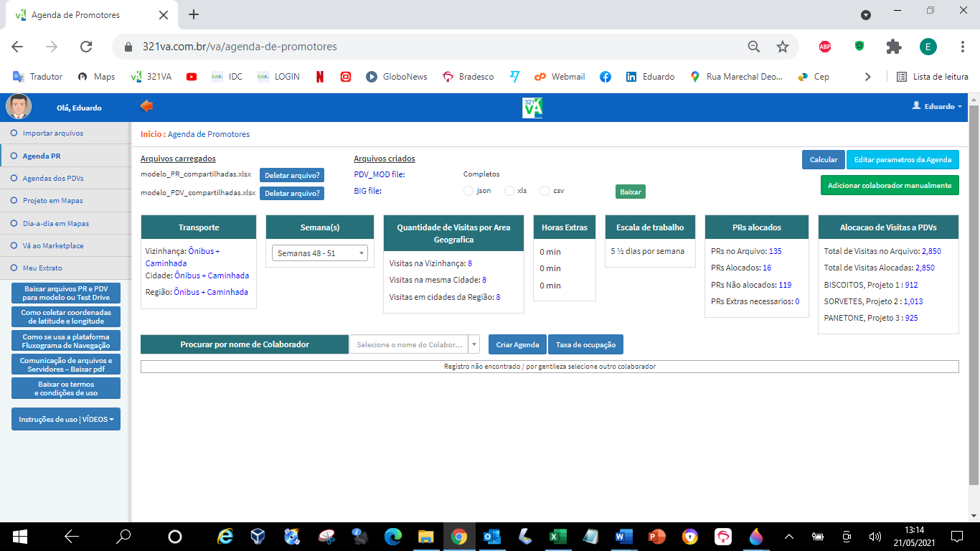
Task: Go to Projeto em Mapas menu item
Action: click(x=55, y=201)
